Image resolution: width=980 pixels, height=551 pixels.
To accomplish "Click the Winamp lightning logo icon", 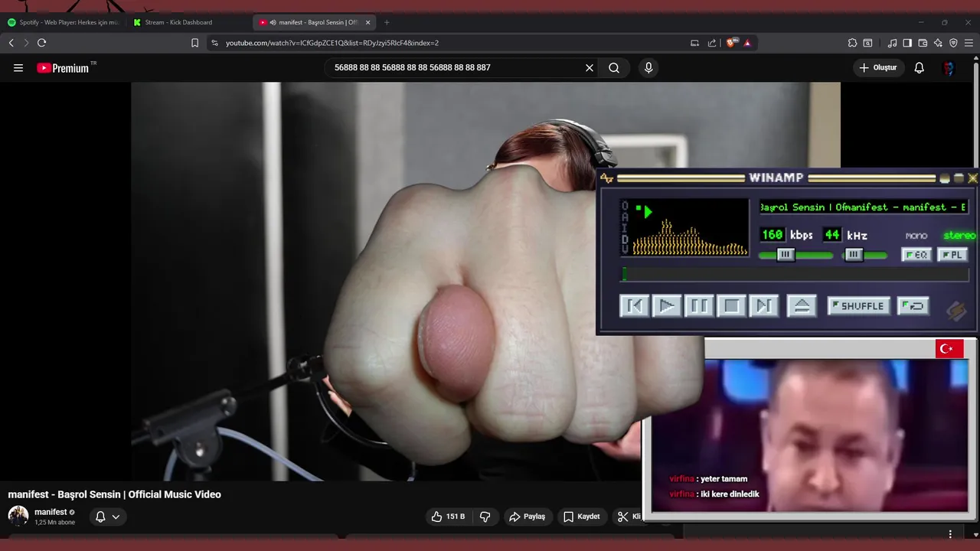I will pos(956,310).
